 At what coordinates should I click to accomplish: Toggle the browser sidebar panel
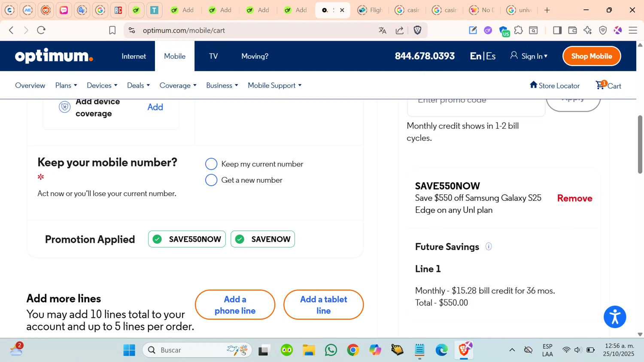557,30
